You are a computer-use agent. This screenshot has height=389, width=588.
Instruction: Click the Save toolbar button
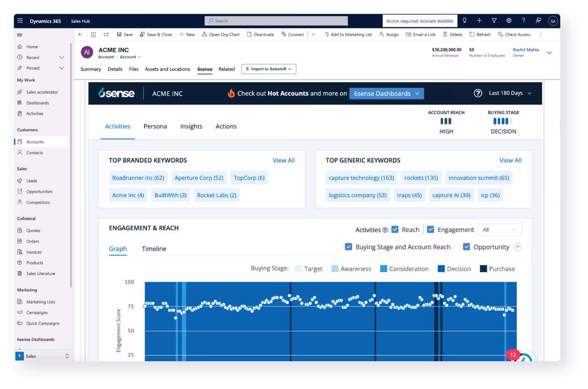tap(125, 34)
